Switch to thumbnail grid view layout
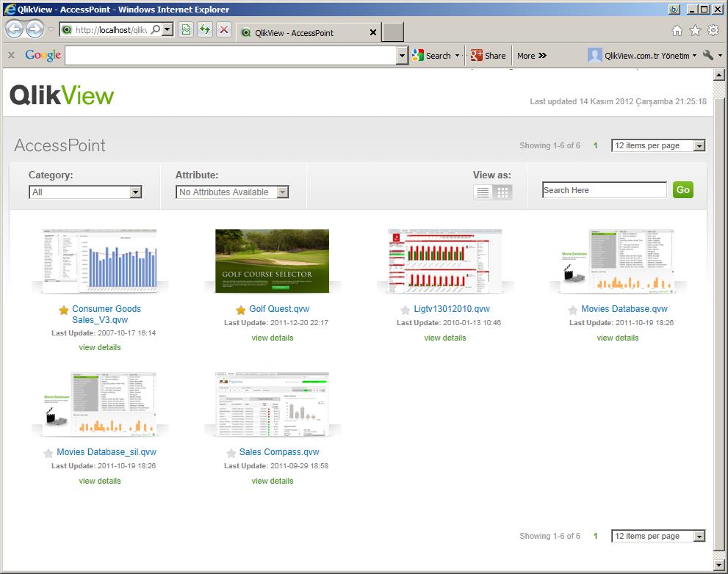The width and height of the screenshot is (728, 574). point(502,192)
